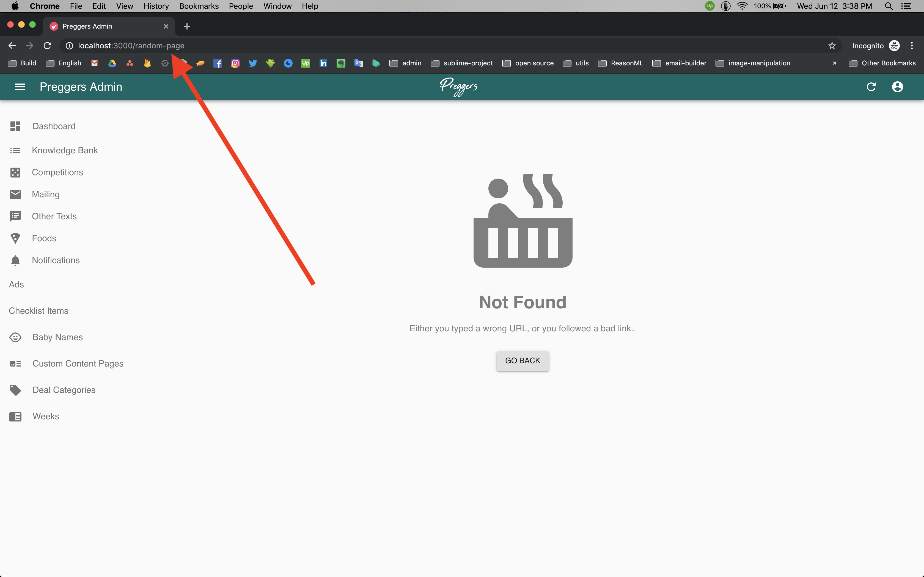Expand the hidden bookmarks overflow chevron
Screen dimensions: 924x577
tap(835, 63)
